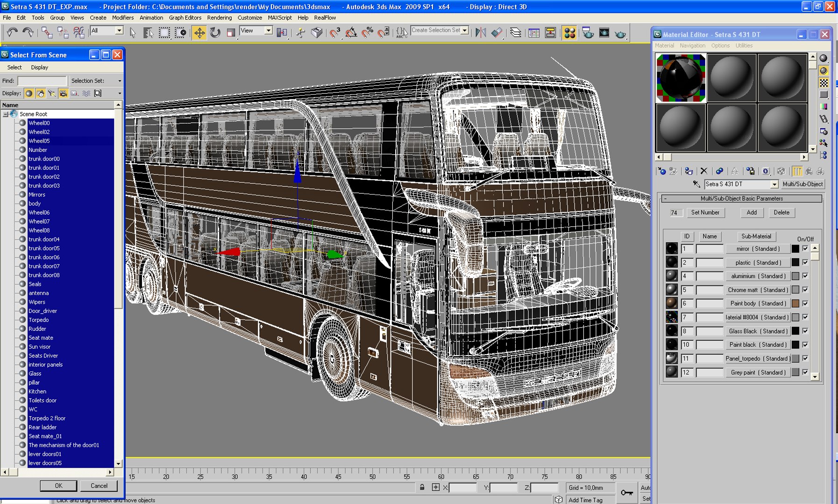Click OK in Select From Scene dialog
Screen dimensions: 838x504
pos(58,486)
